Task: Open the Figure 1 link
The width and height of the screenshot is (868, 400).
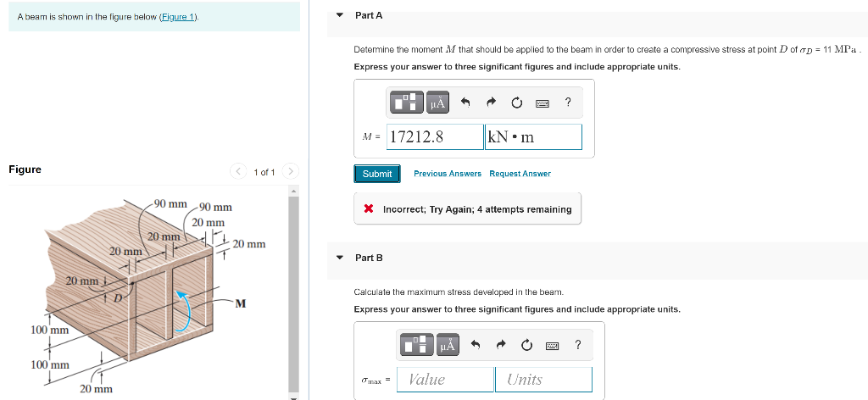Action: coord(178,17)
